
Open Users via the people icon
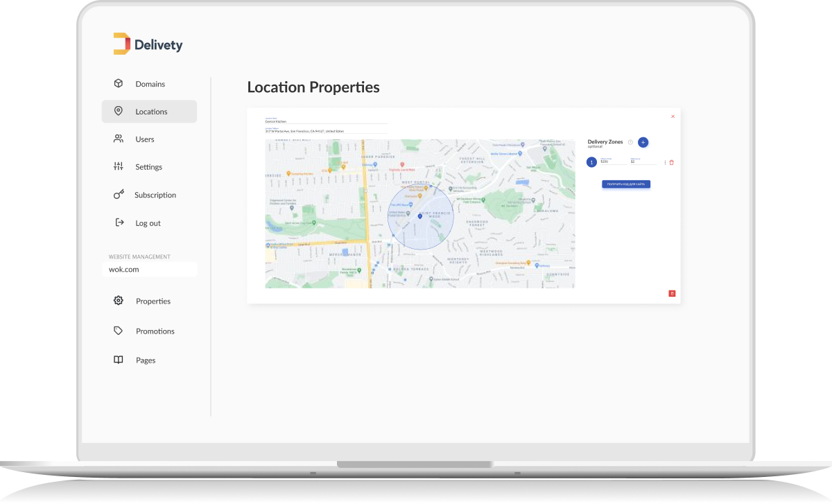(119, 139)
